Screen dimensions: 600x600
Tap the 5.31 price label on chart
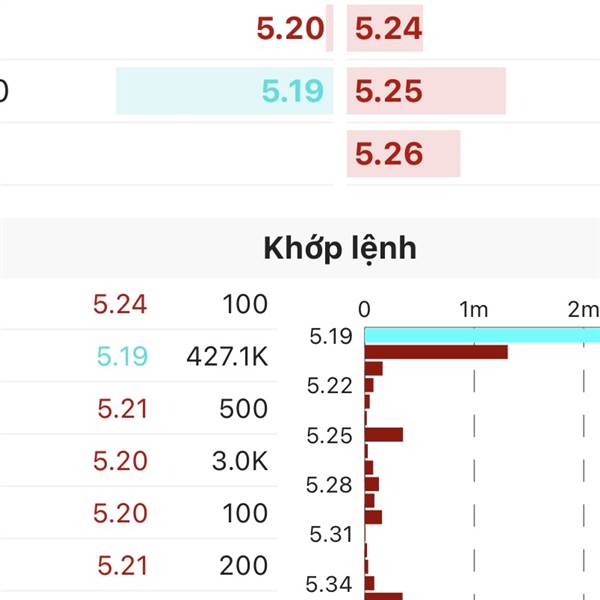point(329,535)
